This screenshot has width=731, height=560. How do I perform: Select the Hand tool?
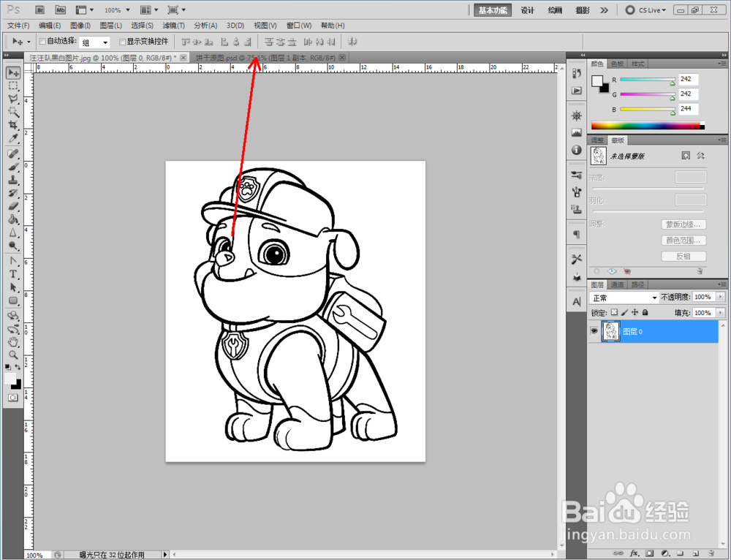click(13, 342)
